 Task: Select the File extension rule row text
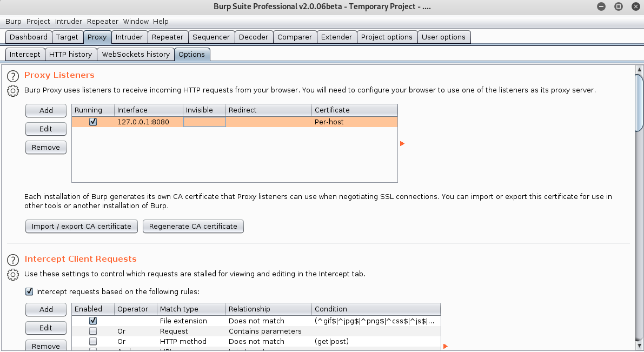click(x=183, y=321)
